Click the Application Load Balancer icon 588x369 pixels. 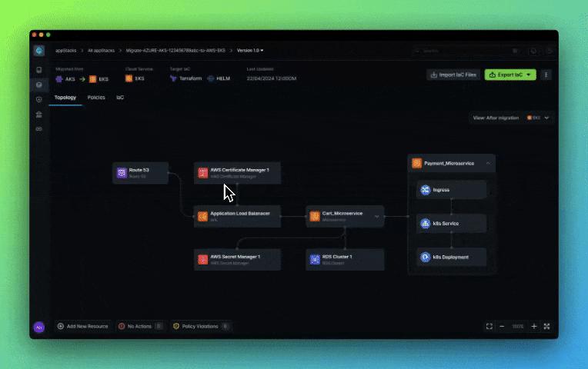pos(203,217)
